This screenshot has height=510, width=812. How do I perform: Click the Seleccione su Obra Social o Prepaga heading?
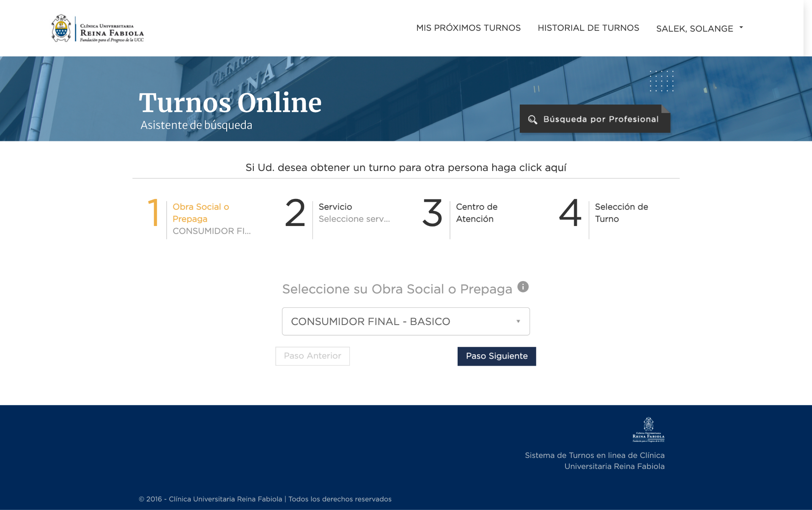point(397,289)
